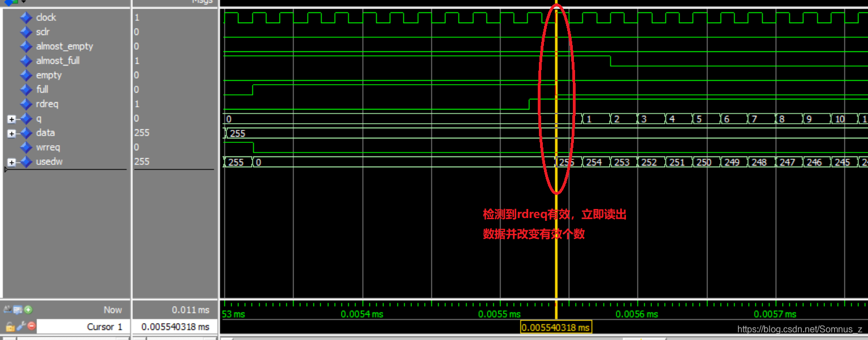Viewport: 868px width, 340px height.
Task: Click the wrreq signal diamond icon
Action: [x=26, y=147]
